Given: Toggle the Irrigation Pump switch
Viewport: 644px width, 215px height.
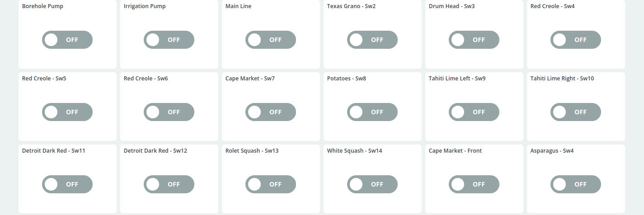Looking at the screenshot, I should tap(169, 40).
